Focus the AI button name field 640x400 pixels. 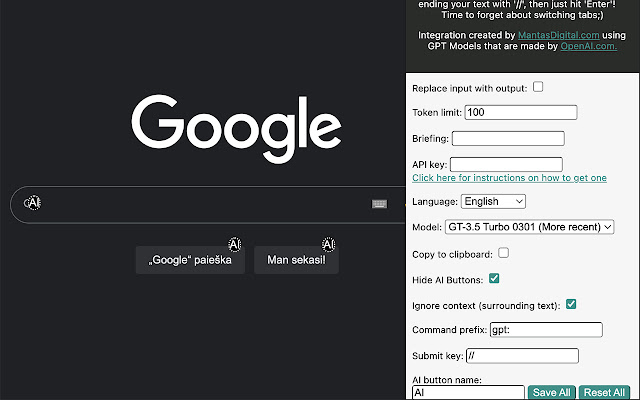468,392
